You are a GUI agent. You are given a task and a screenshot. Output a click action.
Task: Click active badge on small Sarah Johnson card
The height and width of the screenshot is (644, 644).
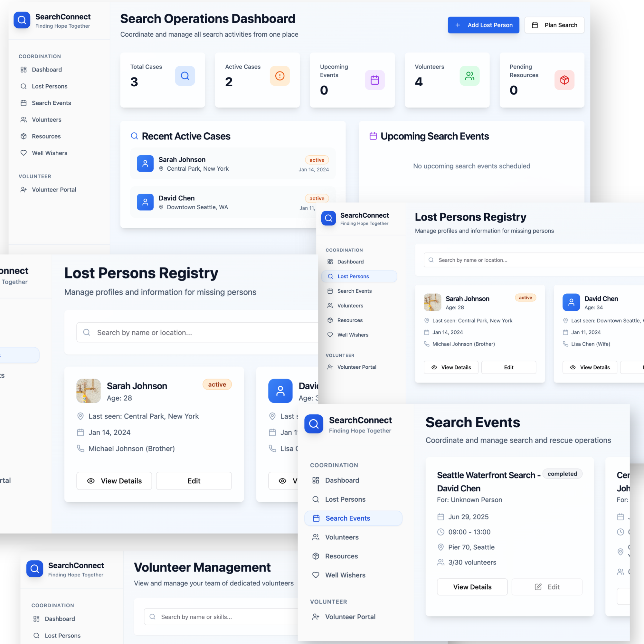[x=525, y=298]
